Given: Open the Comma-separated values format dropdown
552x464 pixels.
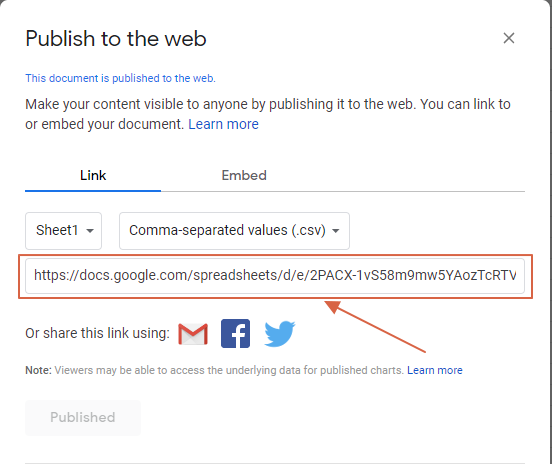Looking at the screenshot, I should point(234,231).
